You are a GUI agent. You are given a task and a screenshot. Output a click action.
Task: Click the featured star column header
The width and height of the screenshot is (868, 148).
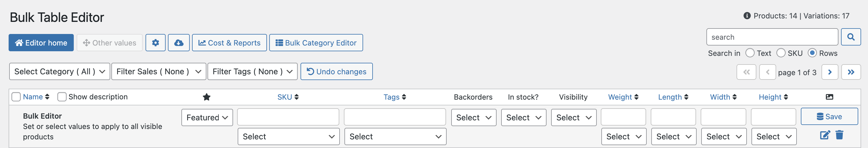(x=207, y=97)
